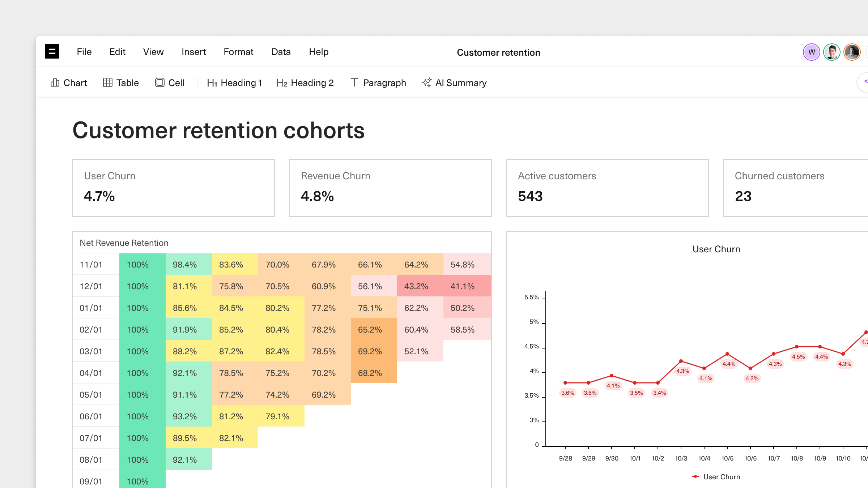The image size is (868, 488).
Task: Select the 54.8% cell
Action: [467, 264]
